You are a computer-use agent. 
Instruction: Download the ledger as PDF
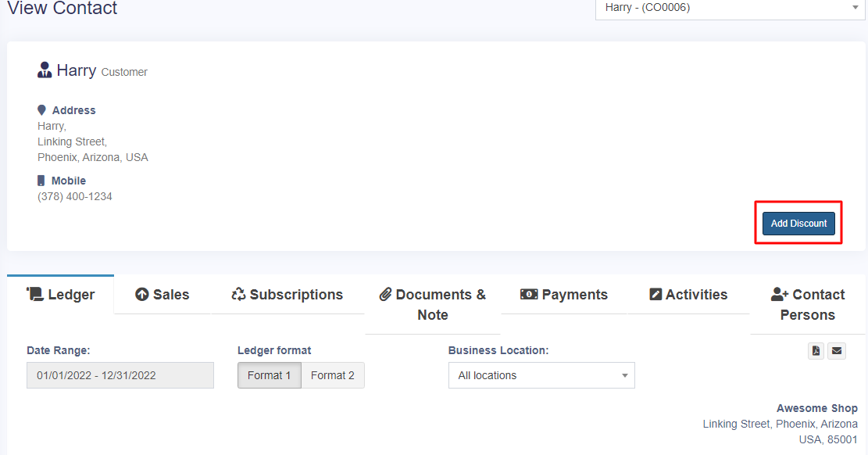[816, 351]
